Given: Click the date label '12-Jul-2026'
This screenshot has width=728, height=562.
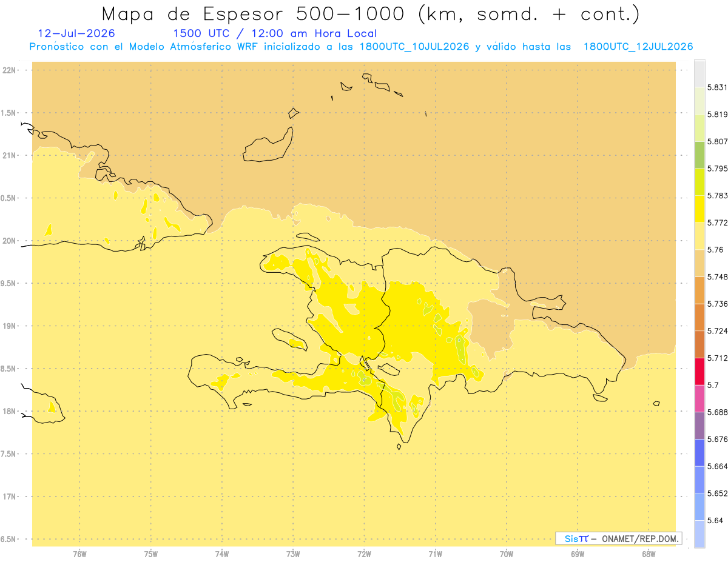Looking at the screenshot, I should [x=76, y=34].
